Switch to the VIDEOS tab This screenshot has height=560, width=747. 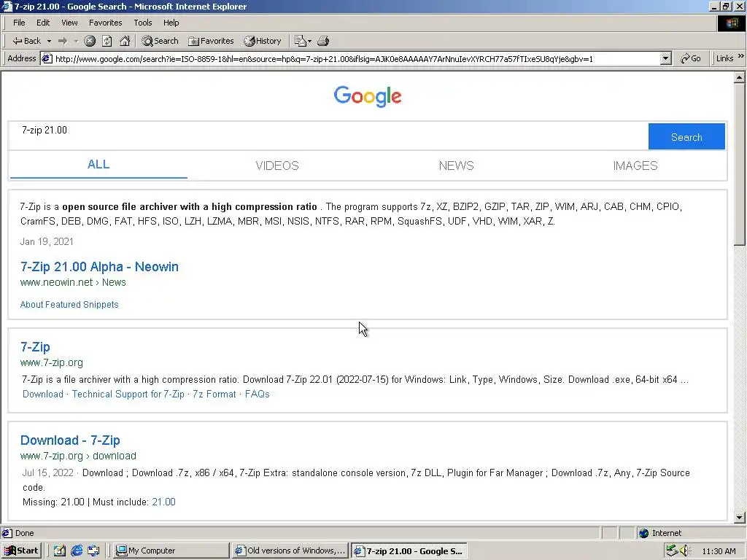coord(277,166)
